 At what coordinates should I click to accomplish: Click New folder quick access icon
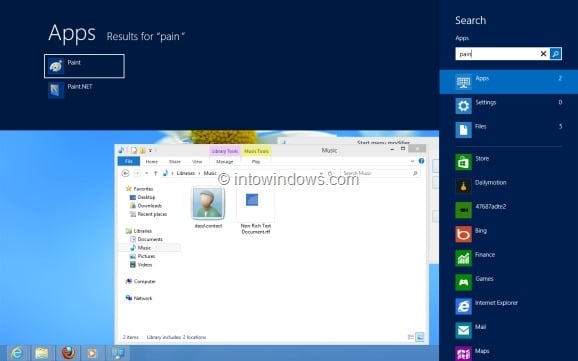point(142,150)
